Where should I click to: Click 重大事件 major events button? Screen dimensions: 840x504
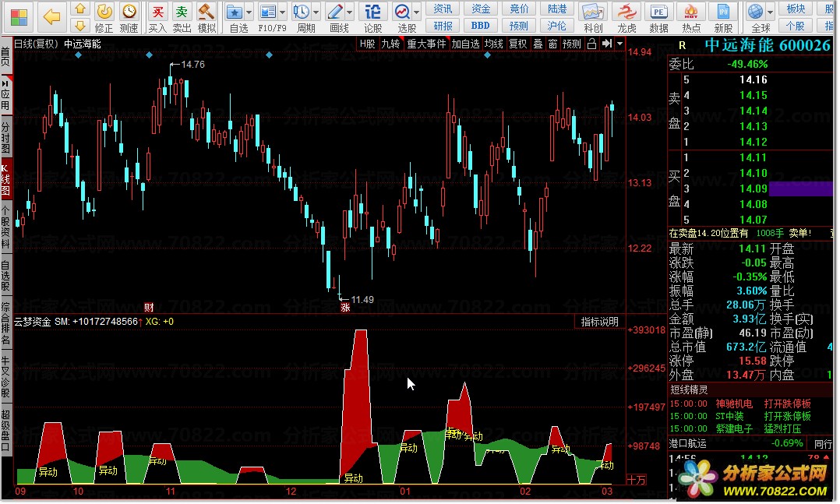pyautogui.click(x=426, y=44)
